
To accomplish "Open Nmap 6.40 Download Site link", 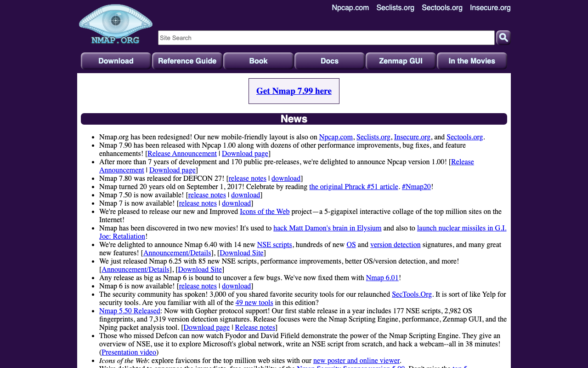I will [x=242, y=253].
